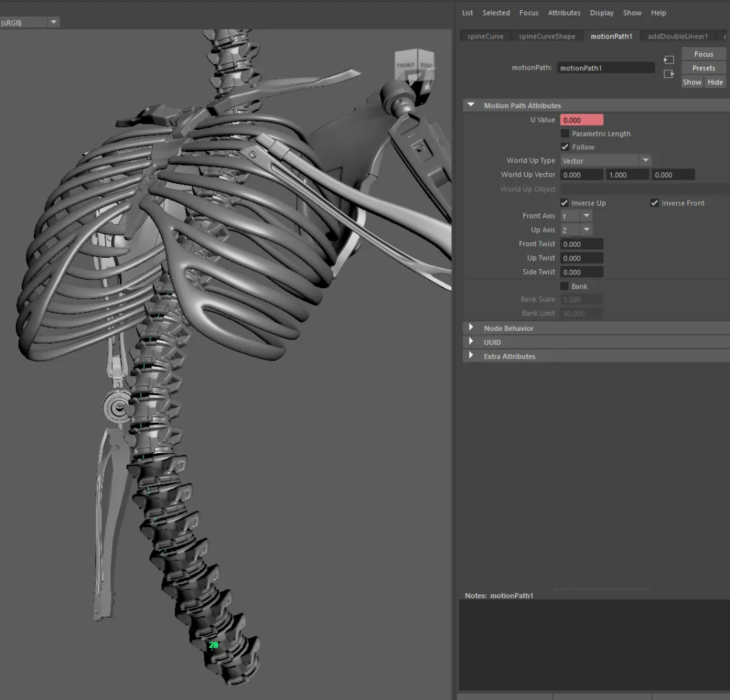The width and height of the screenshot is (730, 700).
Task: Expand the Extra Attributes section
Action: [471, 355]
